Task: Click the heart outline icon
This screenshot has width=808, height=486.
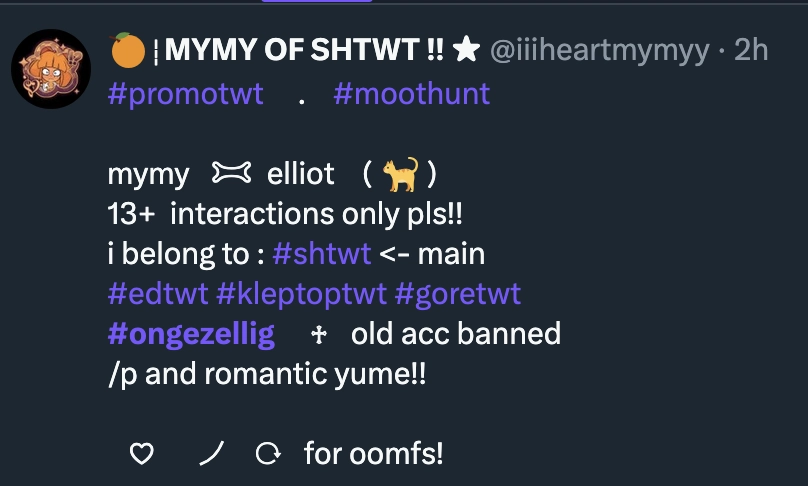Action: coord(142,455)
